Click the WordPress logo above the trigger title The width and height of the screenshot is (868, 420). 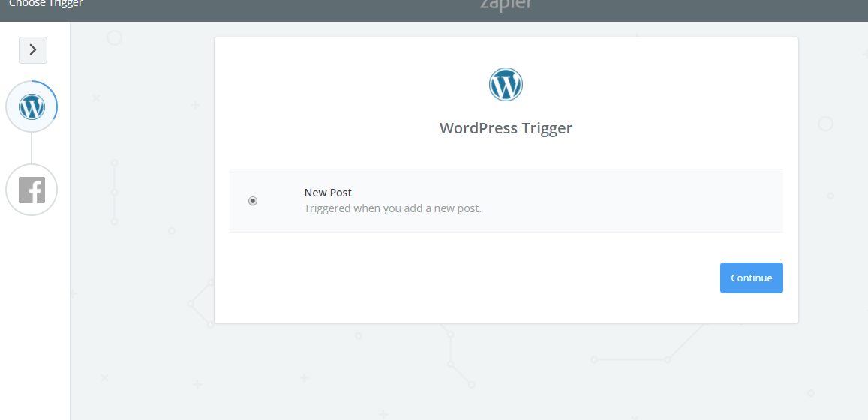(x=506, y=85)
